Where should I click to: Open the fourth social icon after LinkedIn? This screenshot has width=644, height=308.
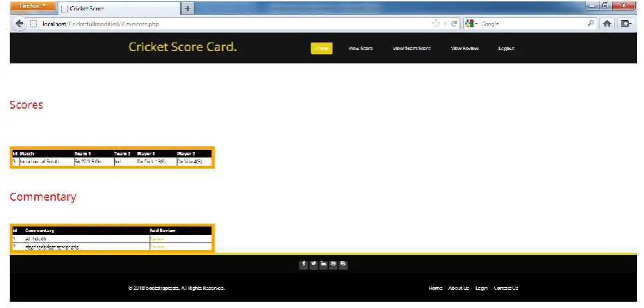tap(333, 264)
